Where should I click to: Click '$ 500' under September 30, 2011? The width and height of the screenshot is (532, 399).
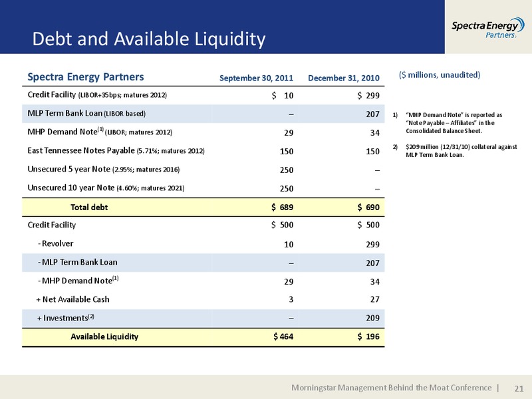click(282, 225)
